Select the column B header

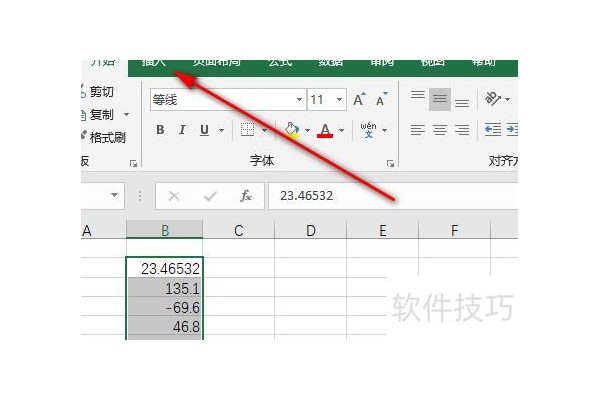coord(165,230)
